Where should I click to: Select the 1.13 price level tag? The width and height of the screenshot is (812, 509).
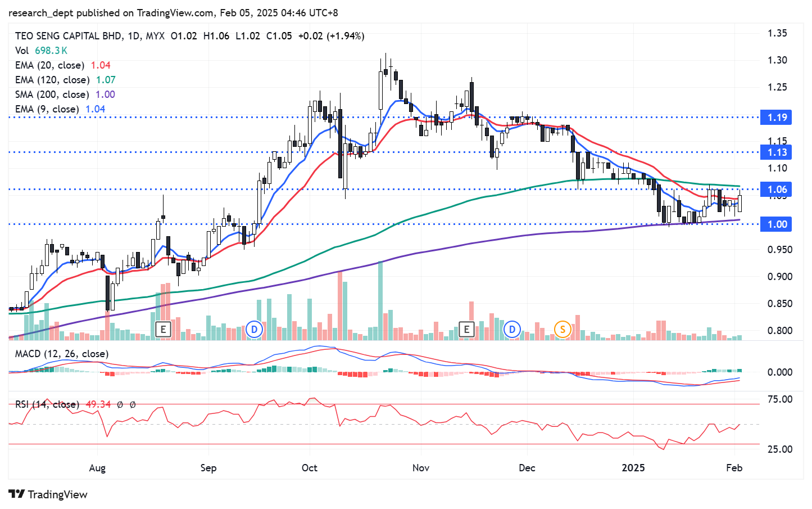tap(777, 152)
